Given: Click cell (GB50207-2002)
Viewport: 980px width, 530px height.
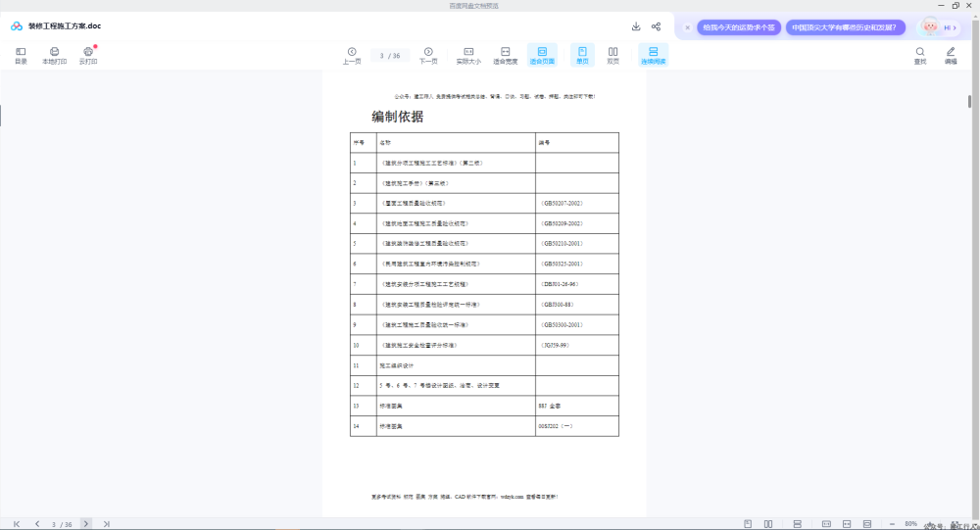Looking at the screenshot, I should click(562, 203).
